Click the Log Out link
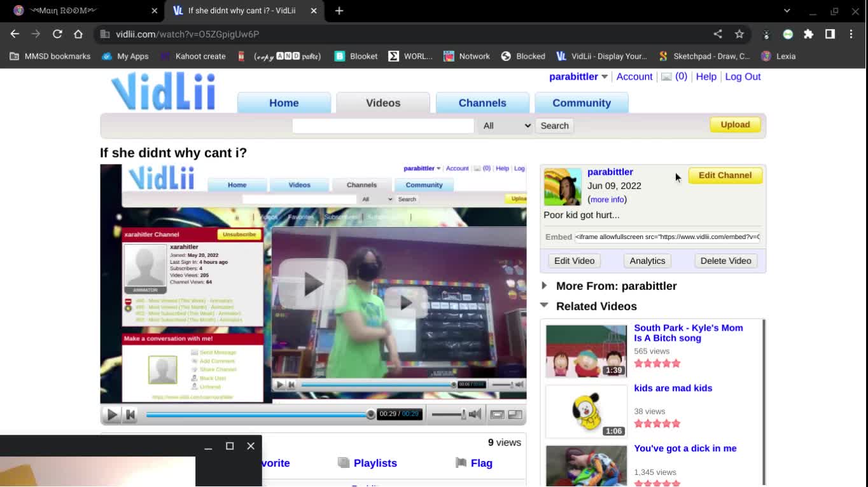Image resolution: width=868 pixels, height=487 pixels. pyautogui.click(x=743, y=76)
